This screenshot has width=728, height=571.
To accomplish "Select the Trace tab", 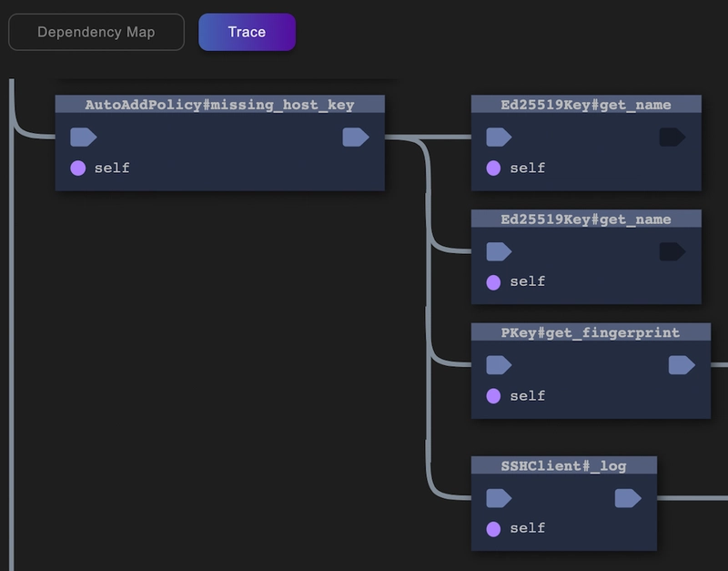I will [247, 32].
